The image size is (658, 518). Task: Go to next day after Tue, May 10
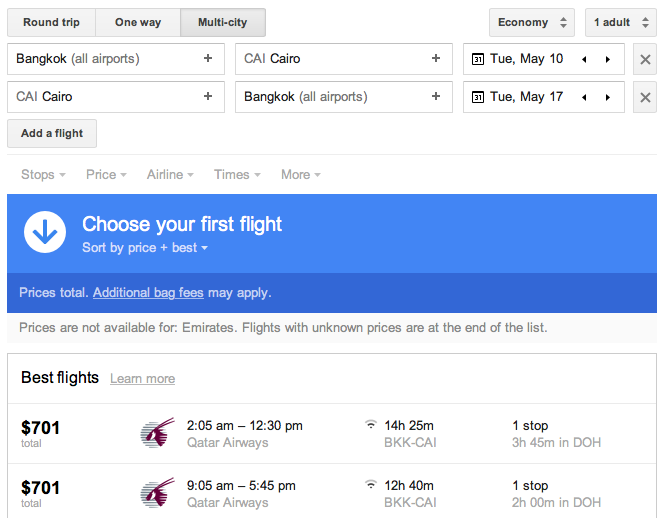608,59
